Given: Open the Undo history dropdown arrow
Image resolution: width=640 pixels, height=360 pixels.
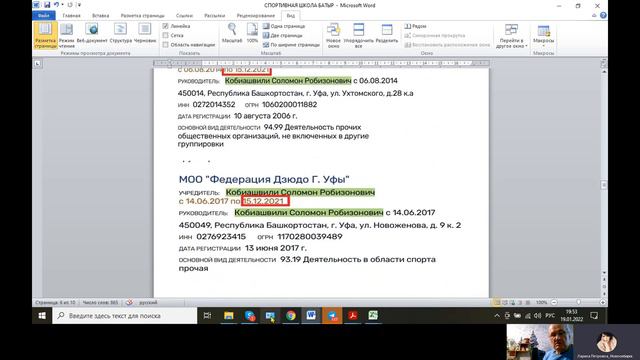Looking at the screenshot, I should [x=62, y=5].
